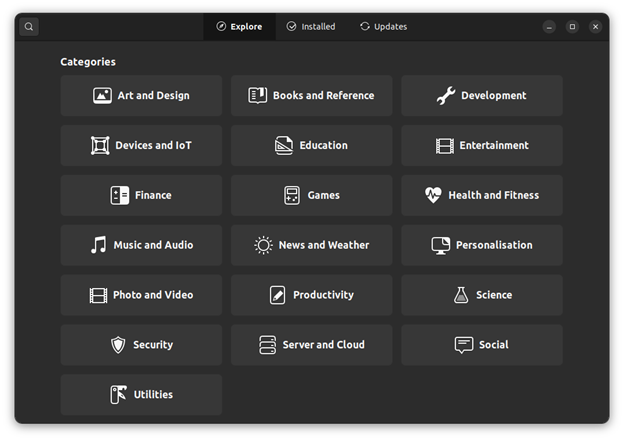Open the Utilities category

[x=141, y=395]
